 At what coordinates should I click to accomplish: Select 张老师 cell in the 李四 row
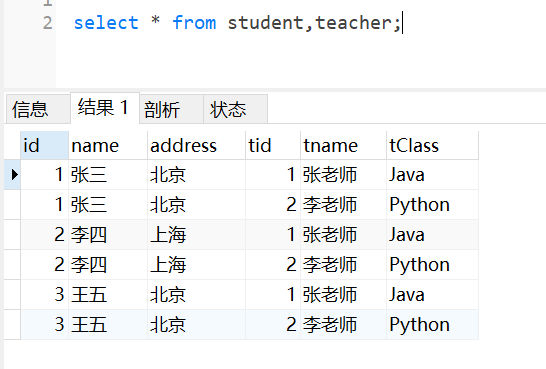[343, 235]
